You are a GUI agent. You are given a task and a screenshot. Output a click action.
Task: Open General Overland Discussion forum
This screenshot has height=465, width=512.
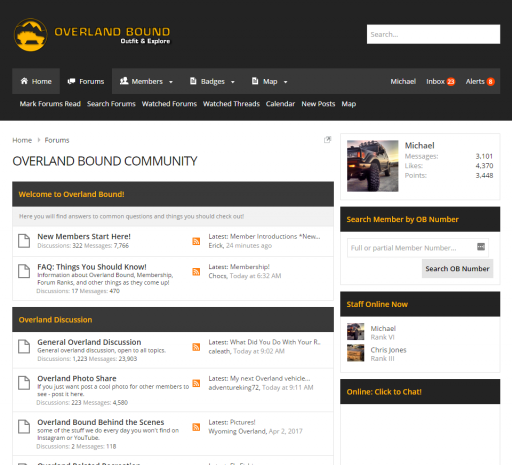[x=89, y=342]
